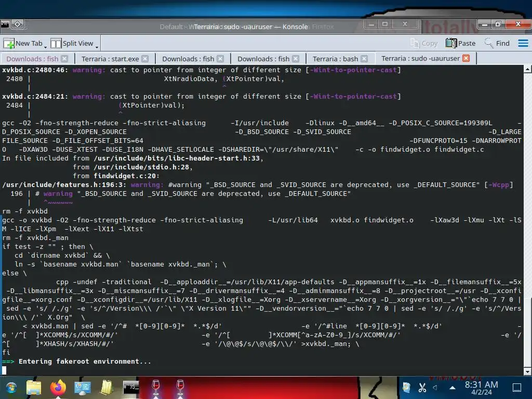The width and height of the screenshot is (532, 399).
Task: Click the show desktop button
Action: point(517,388)
